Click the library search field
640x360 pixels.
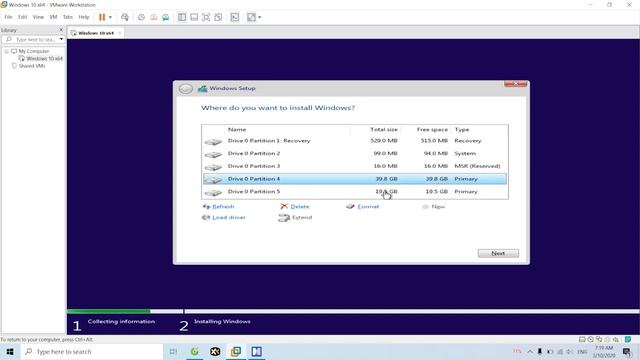coord(32,40)
